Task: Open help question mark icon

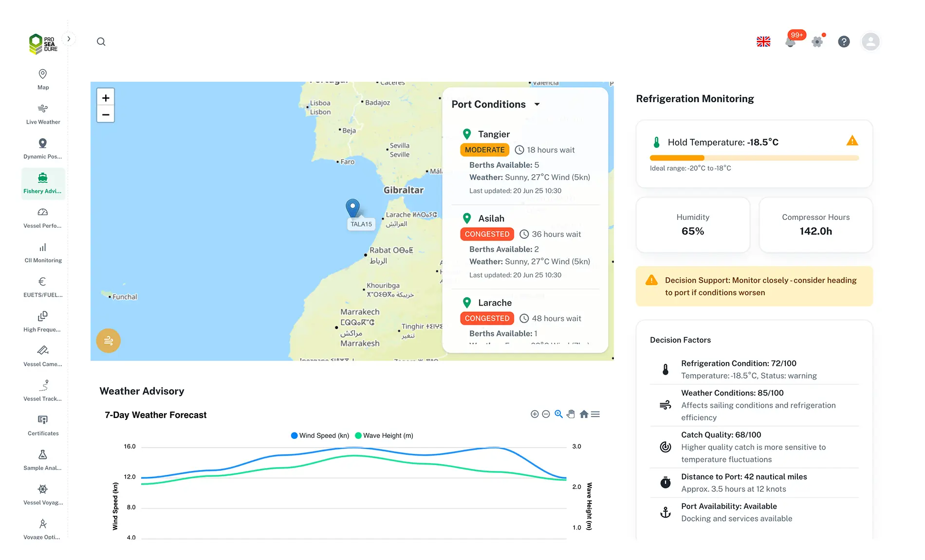Action: (844, 42)
